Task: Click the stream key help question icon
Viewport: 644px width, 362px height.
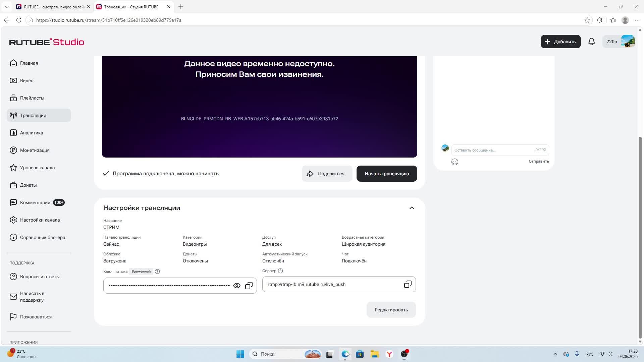Action: pyautogui.click(x=157, y=271)
